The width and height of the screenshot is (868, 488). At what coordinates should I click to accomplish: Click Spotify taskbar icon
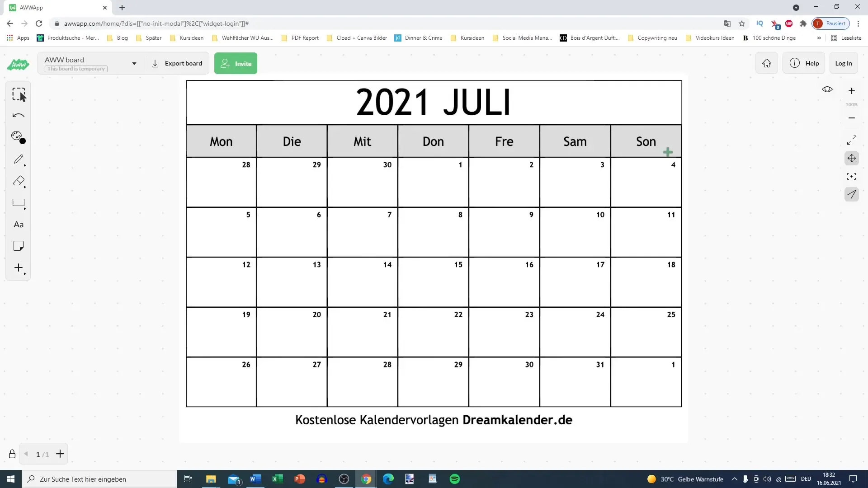(455, 479)
